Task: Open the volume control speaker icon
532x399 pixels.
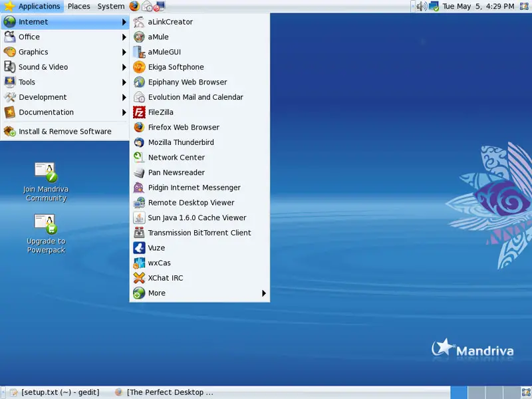Action: tap(422, 6)
